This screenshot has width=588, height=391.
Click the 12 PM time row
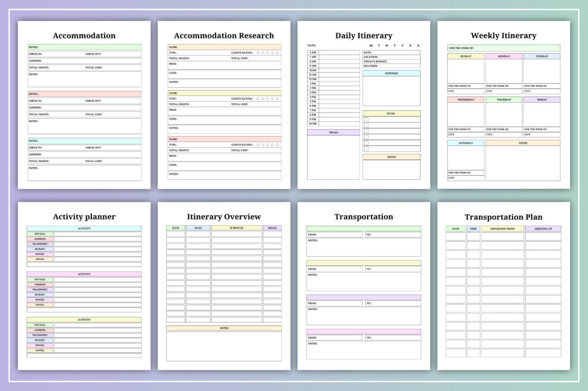(334, 79)
